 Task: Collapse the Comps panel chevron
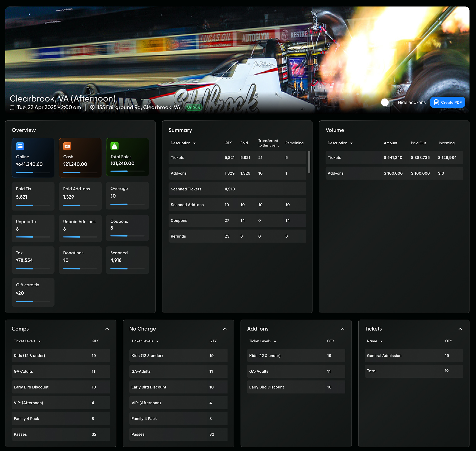pos(107,329)
